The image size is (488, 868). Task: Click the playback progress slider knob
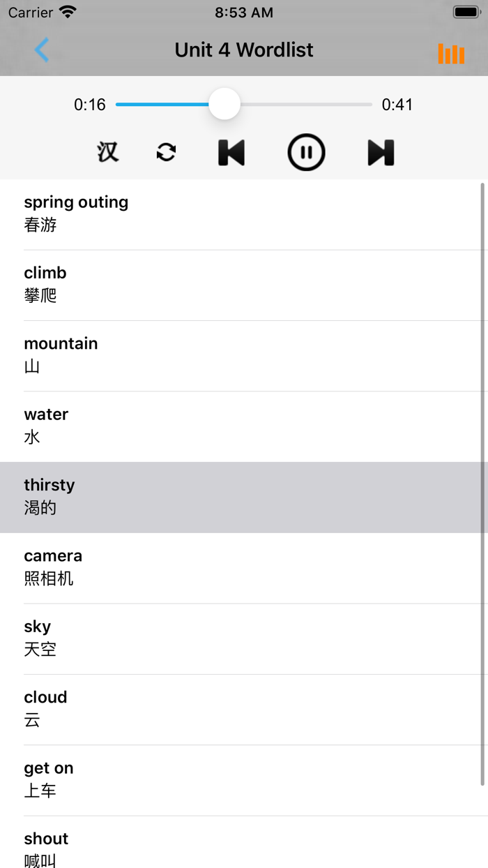coord(224,105)
